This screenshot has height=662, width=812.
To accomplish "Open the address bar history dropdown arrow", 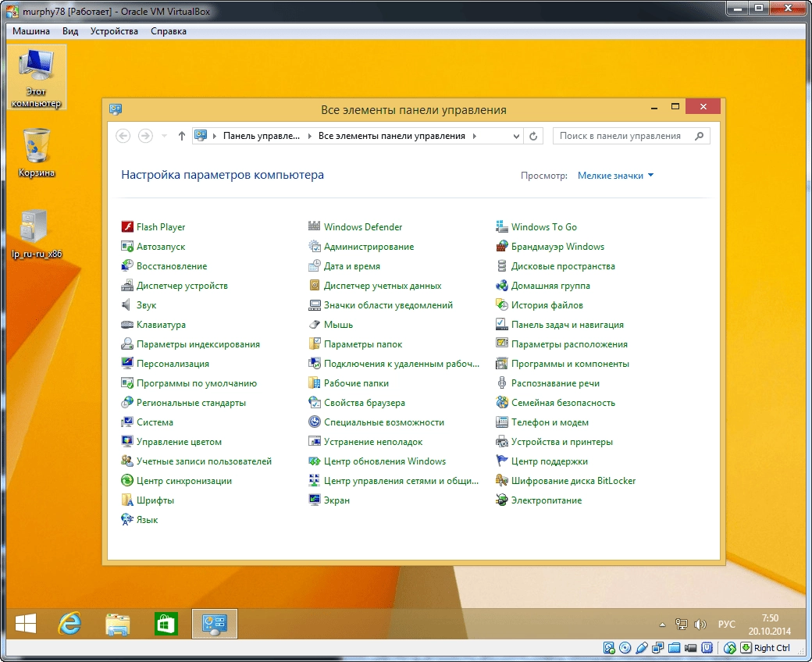I will (x=516, y=136).
